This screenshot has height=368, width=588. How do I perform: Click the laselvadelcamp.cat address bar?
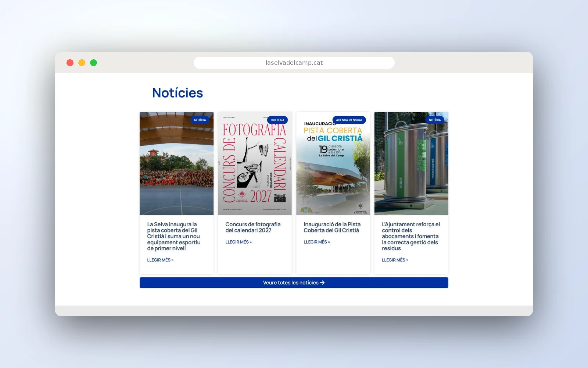click(x=294, y=63)
